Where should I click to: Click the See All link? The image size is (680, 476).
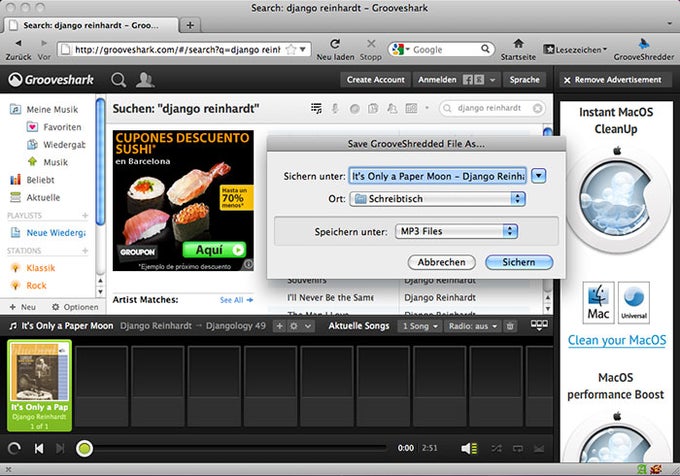pyautogui.click(x=236, y=300)
